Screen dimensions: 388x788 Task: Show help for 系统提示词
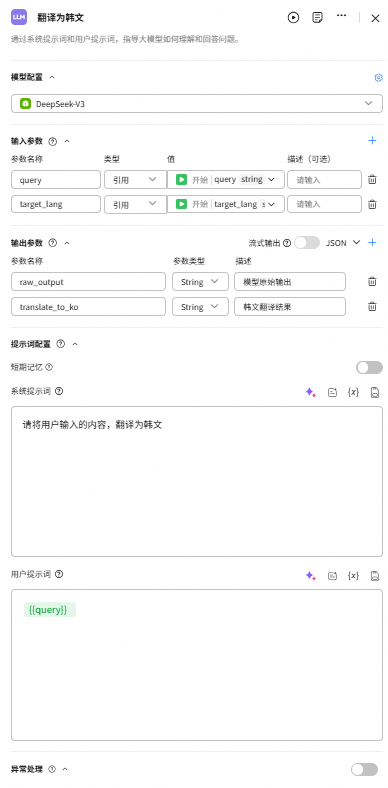(59, 391)
